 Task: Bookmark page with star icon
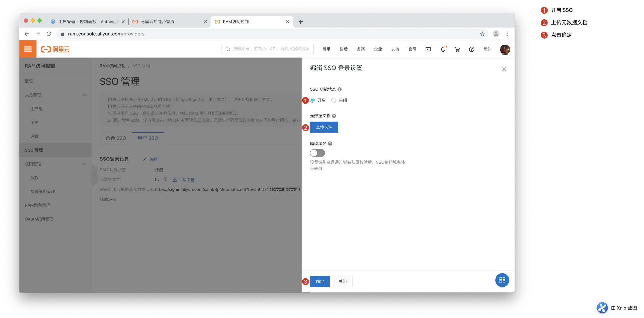coord(482,34)
